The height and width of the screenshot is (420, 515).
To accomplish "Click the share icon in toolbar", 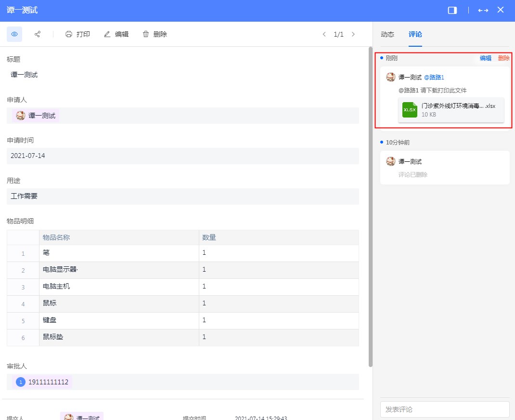I will (38, 34).
